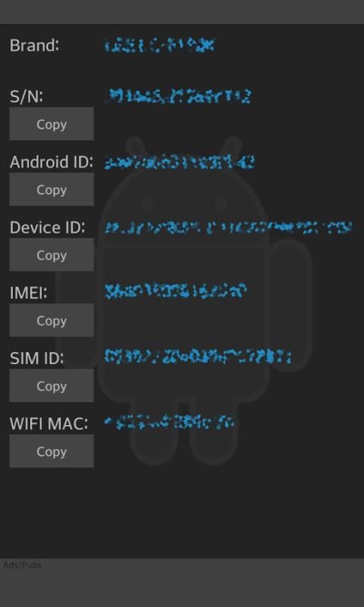
Task: Tap the blurred SIM ID value
Action: tap(198, 356)
